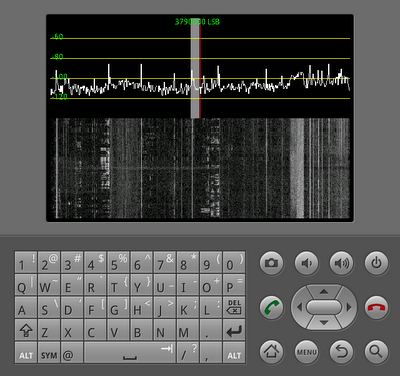Click the 3 key with # symbol
Image resolution: width=400 pixels, height=376 pixels.
[x=72, y=262]
